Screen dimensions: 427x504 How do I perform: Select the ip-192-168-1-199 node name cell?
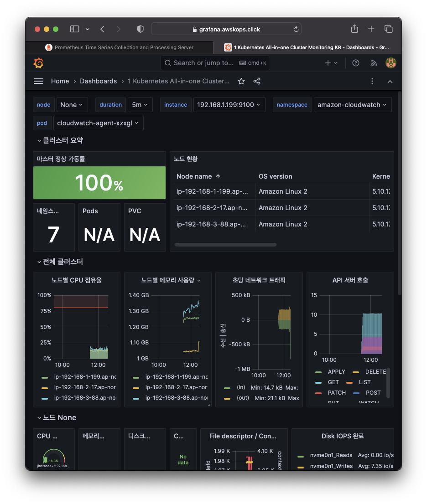pyautogui.click(x=214, y=191)
